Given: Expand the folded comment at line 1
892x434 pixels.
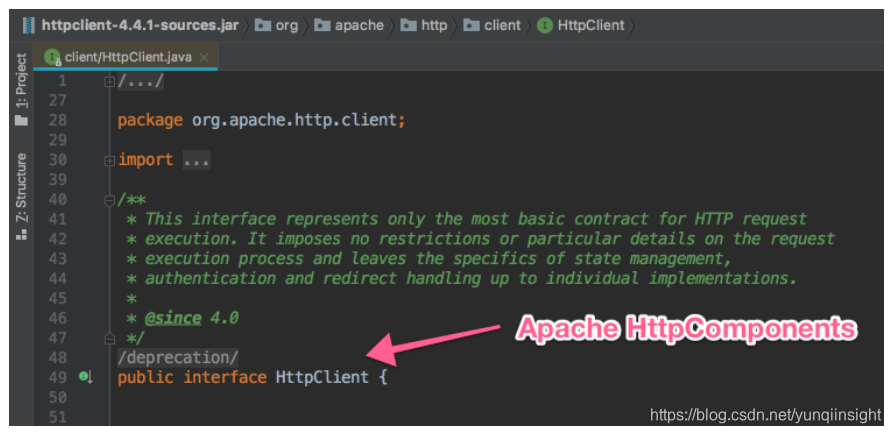Looking at the screenshot, I should point(109,82).
